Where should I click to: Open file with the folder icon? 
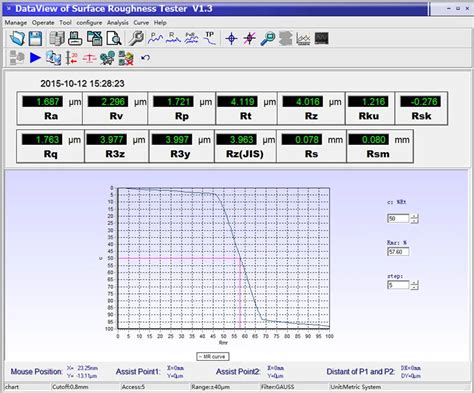click(17, 39)
